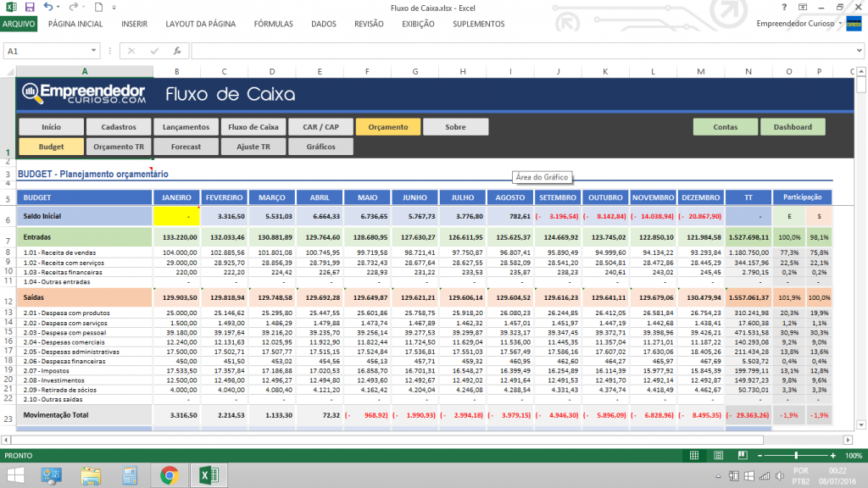Open the ARQUIVO menu

click(19, 25)
